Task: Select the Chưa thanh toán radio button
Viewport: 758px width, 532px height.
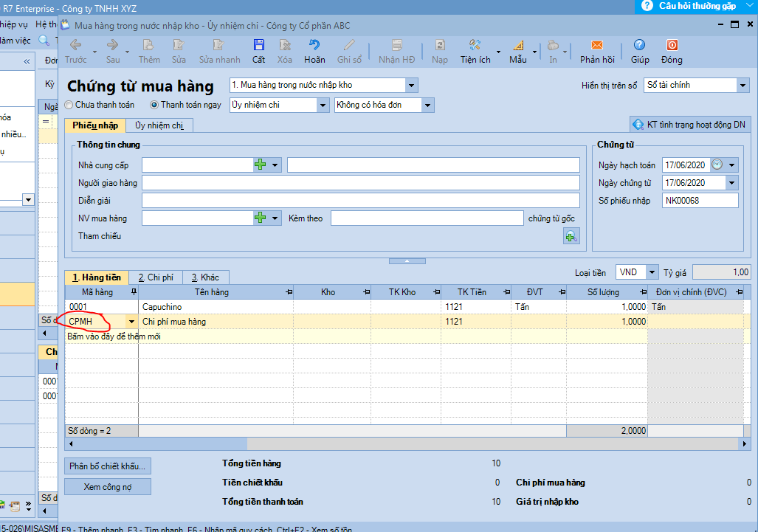Action: [x=69, y=106]
